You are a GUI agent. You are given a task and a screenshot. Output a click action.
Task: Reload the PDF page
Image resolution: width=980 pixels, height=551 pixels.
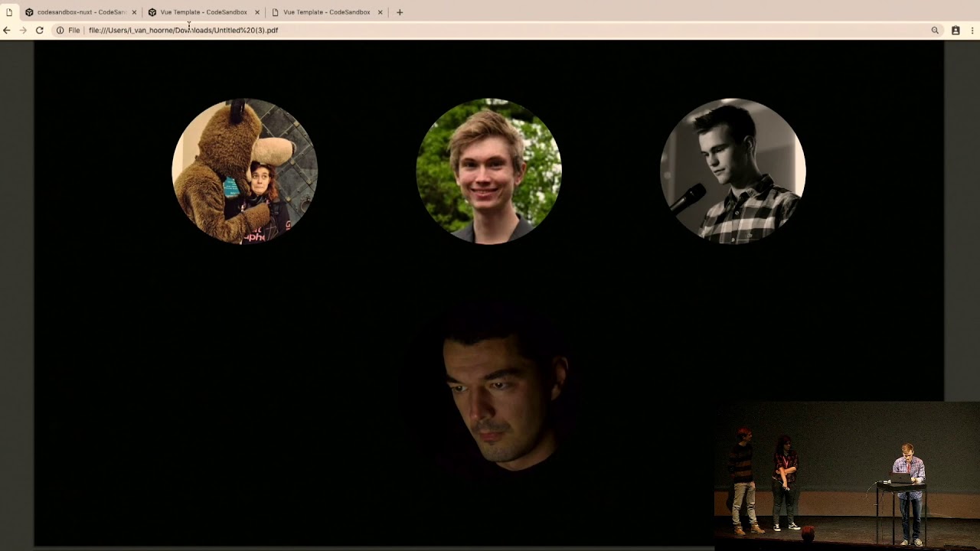pos(40,31)
